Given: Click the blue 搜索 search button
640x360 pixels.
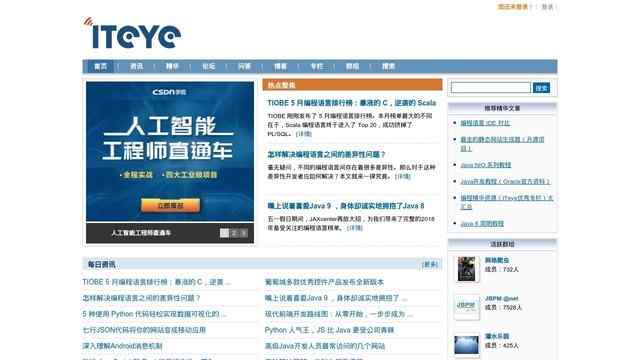Looking at the screenshot, I should [541, 88].
